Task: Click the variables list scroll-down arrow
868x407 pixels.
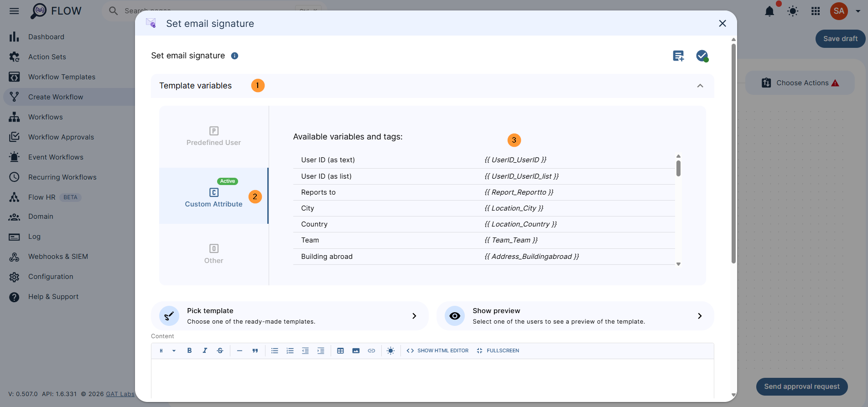Action: (x=678, y=264)
